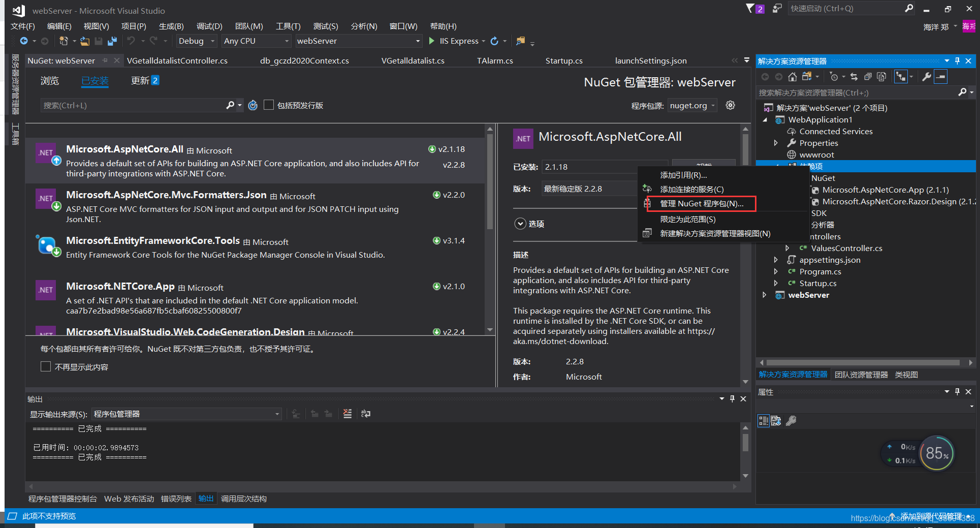Open the 程序包管理器控制台 bottom tab
Screen dimensions: 980x528
(x=62, y=499)
